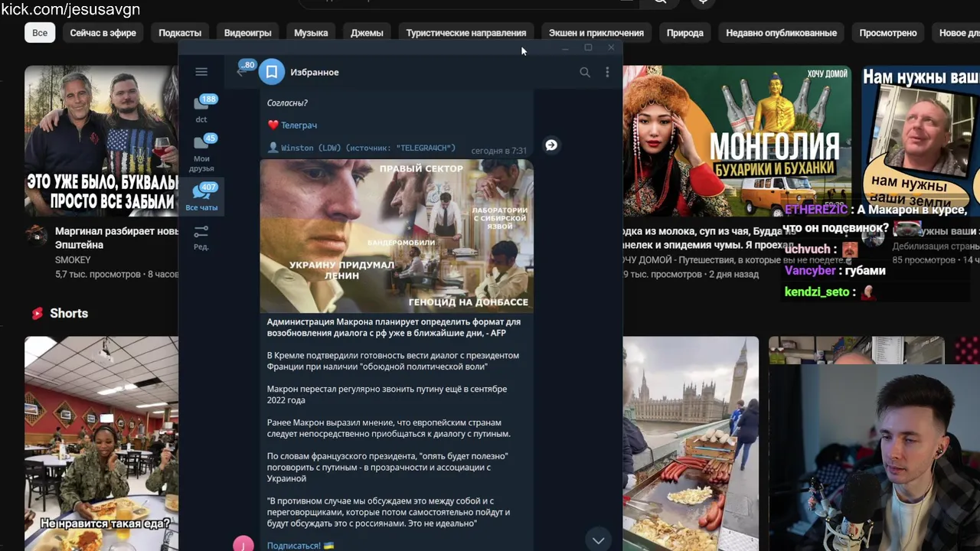The width and height of the screenshot is (980, 551).
Task: Play the London street food short
Action: coord(691,444)
